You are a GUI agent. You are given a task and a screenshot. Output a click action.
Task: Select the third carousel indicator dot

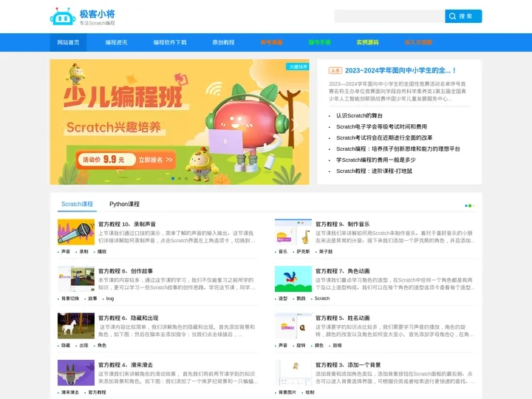tap(186, 179)
